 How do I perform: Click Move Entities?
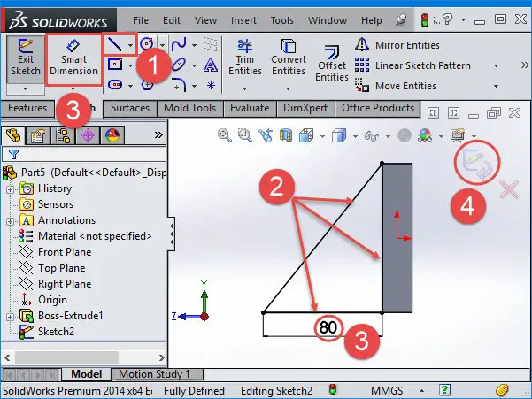coord(396,86)
